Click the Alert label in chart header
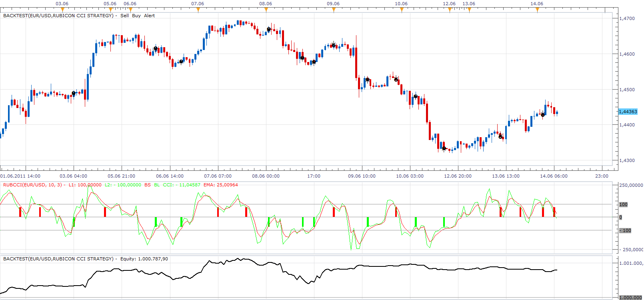 (149, 16)
